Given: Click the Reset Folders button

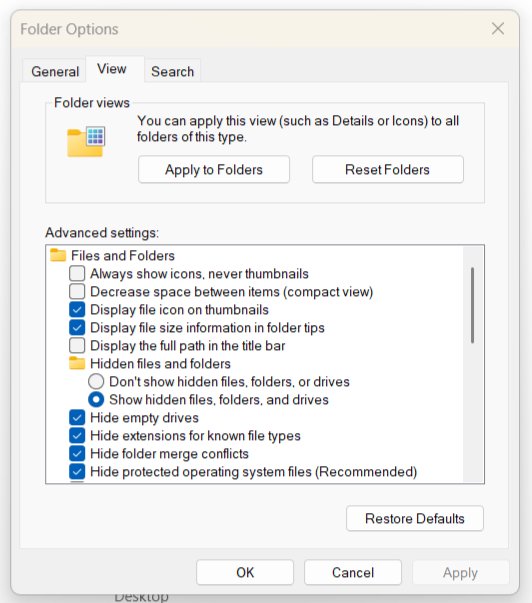Looking at the screenshot, I should (x=388, y=169).
